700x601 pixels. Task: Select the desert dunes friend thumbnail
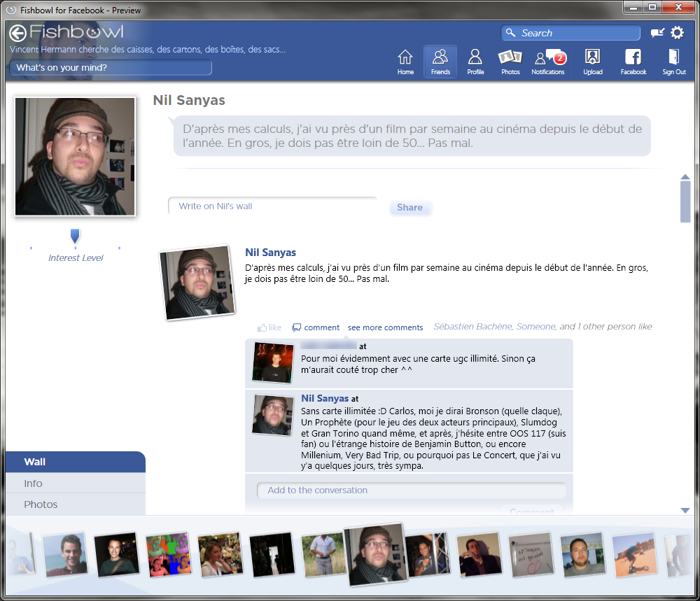point(634,555)
